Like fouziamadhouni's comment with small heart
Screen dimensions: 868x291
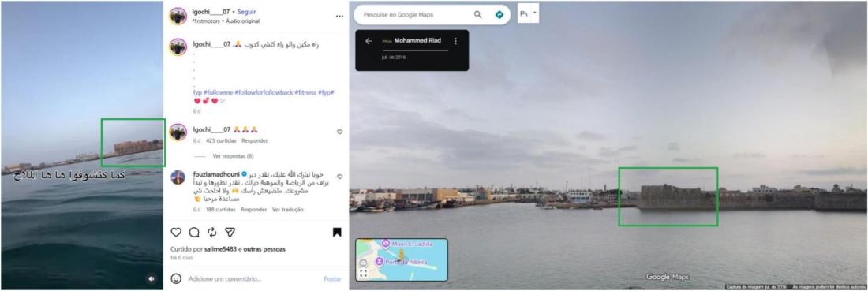[x=339, y=177]
